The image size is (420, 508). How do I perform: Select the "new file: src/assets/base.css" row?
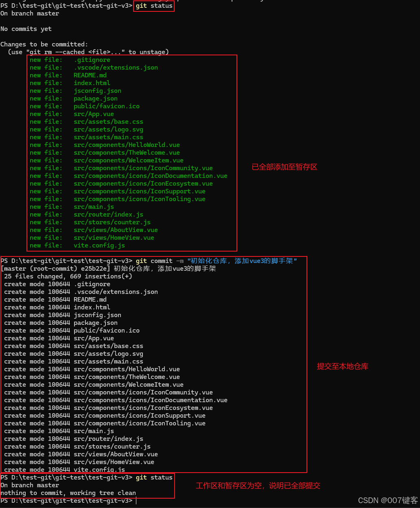(86, 122)
